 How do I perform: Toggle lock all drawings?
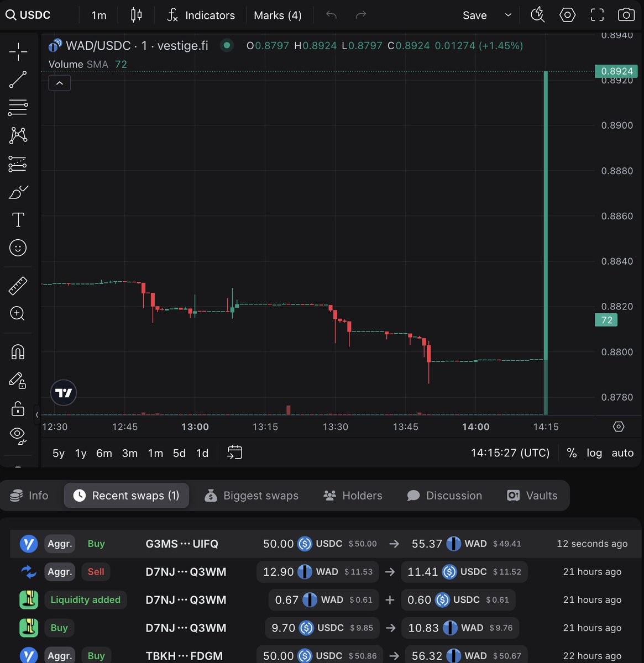tap(18, 408)
